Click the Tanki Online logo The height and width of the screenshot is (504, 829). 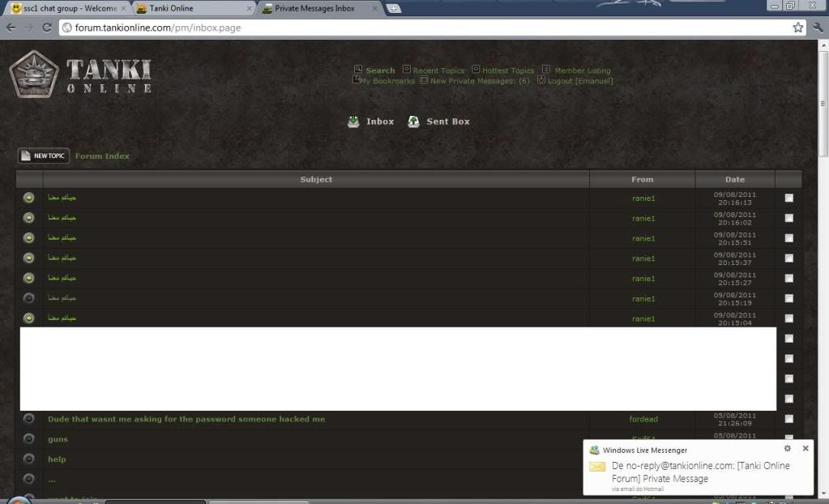click(x=79, y=75)
